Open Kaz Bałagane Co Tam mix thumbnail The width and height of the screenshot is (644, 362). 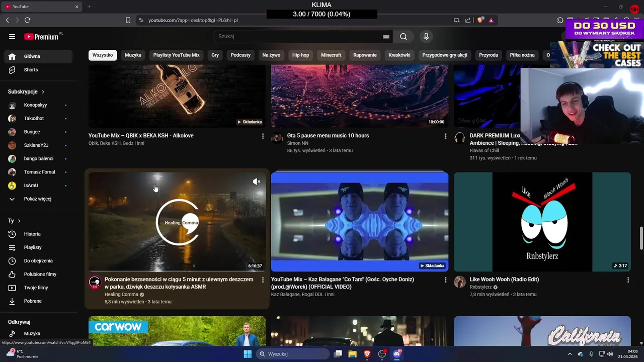click(360, 222)
